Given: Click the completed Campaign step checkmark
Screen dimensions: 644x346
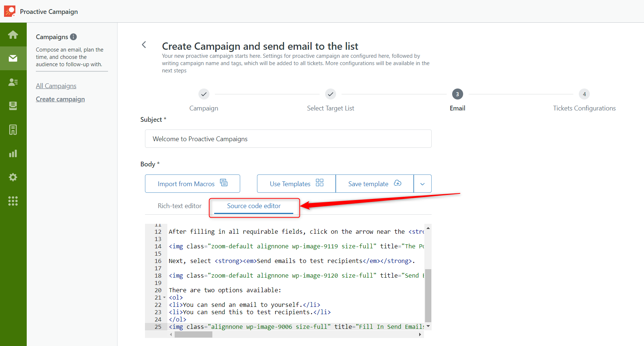Looking at the screenshot, I should (204, 94).
